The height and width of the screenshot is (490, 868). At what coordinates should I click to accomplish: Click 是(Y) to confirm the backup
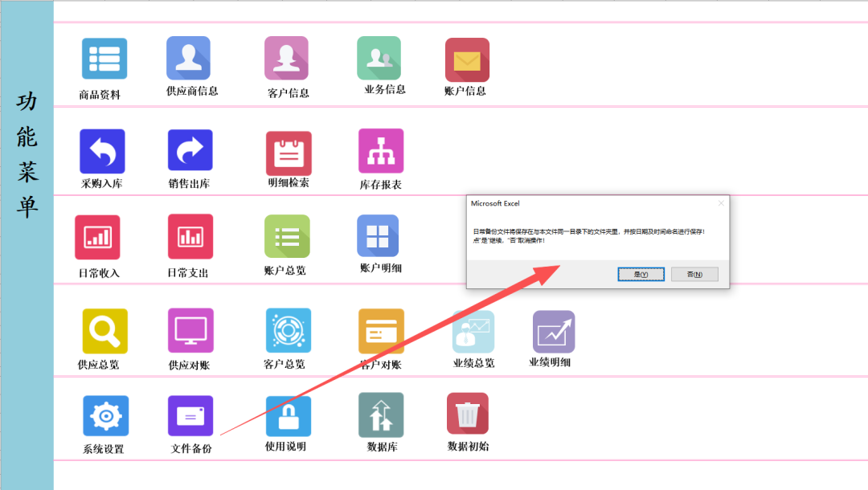click(x=641, y=274)
